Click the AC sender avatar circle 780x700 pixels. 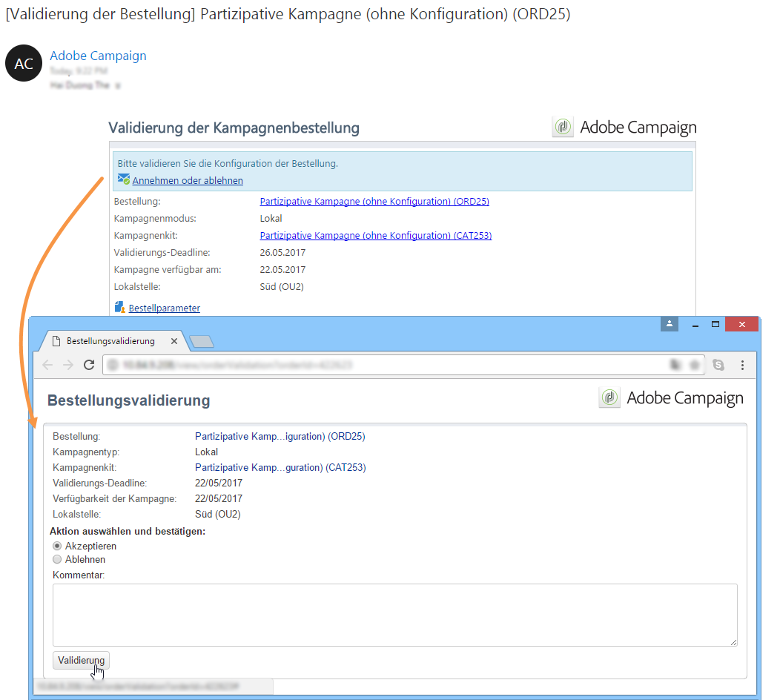click(24, 63)
